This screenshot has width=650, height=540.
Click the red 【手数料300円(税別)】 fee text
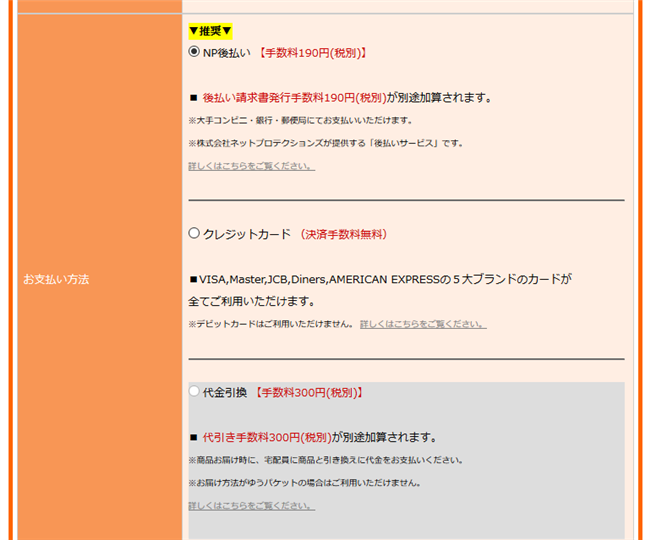point(308,393)
